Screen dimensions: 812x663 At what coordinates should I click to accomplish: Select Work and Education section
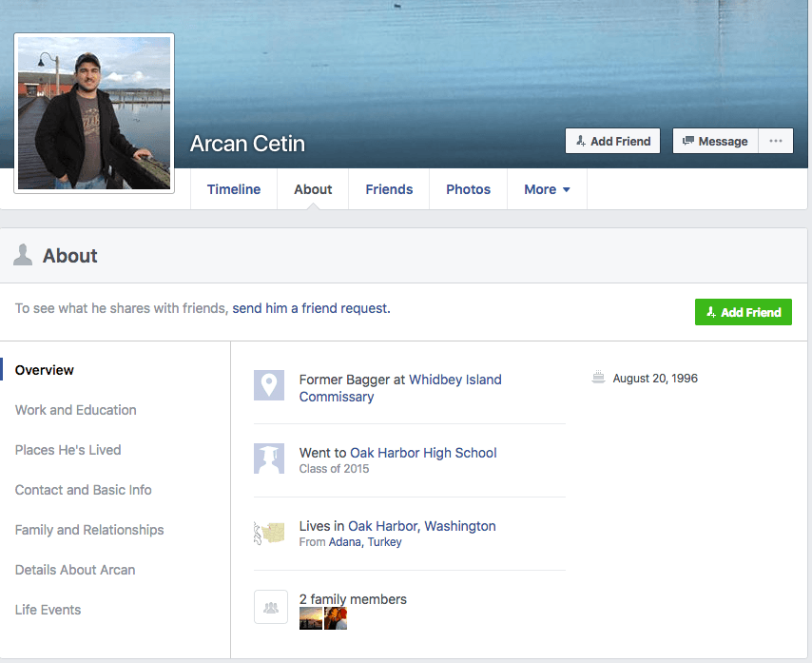tap(76, 410)
